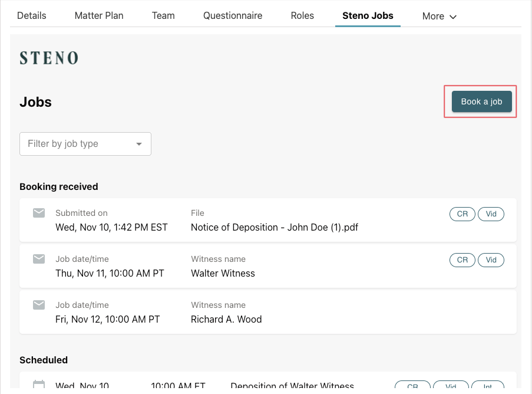This screenshot has width=532, height=394.
Task: Expand the More tabs menu
Action: click(439, 17)
